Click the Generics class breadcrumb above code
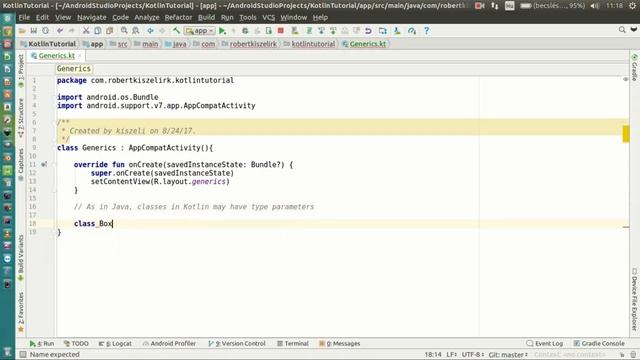The height and width of the screenshot is (360, 640). click(73, 69)
